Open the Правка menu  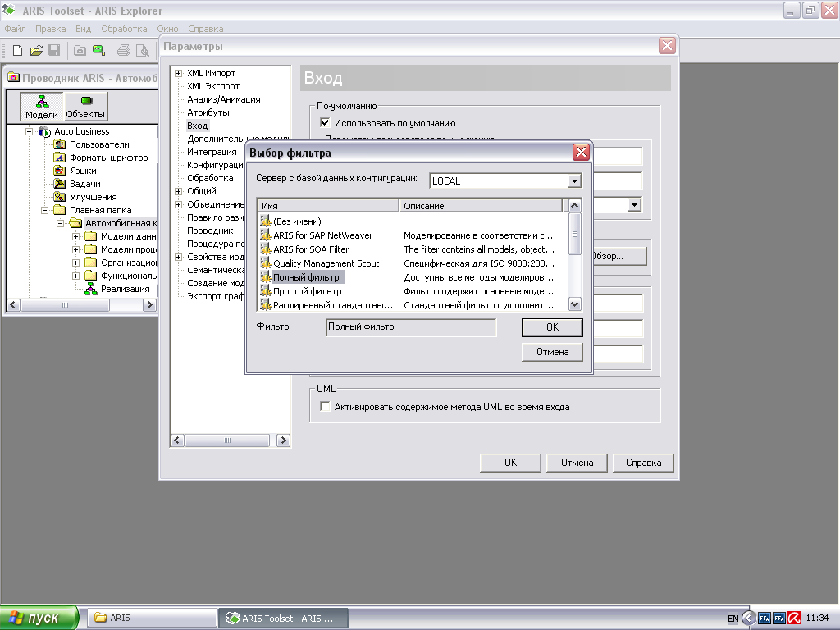[50, 29]
